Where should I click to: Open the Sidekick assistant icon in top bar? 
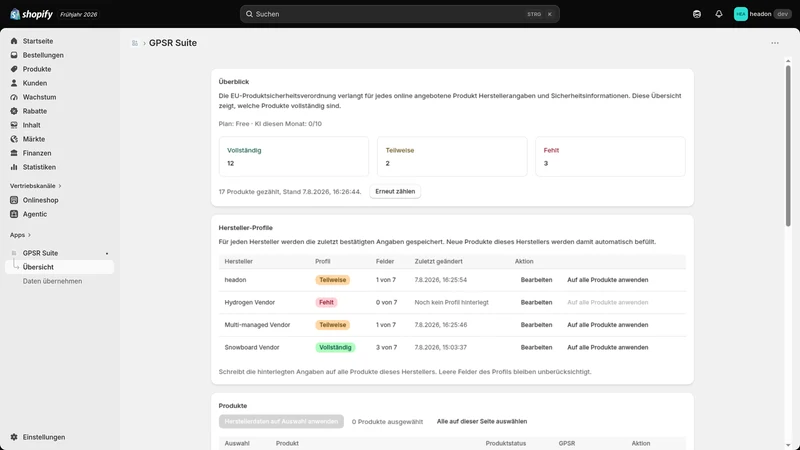(697, 14)
